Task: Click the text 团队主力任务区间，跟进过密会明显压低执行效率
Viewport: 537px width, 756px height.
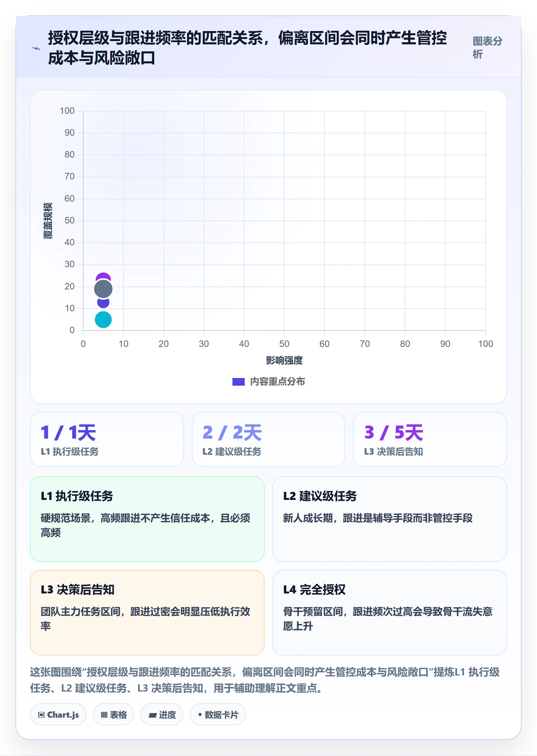Action: click(x=145, y=619)
